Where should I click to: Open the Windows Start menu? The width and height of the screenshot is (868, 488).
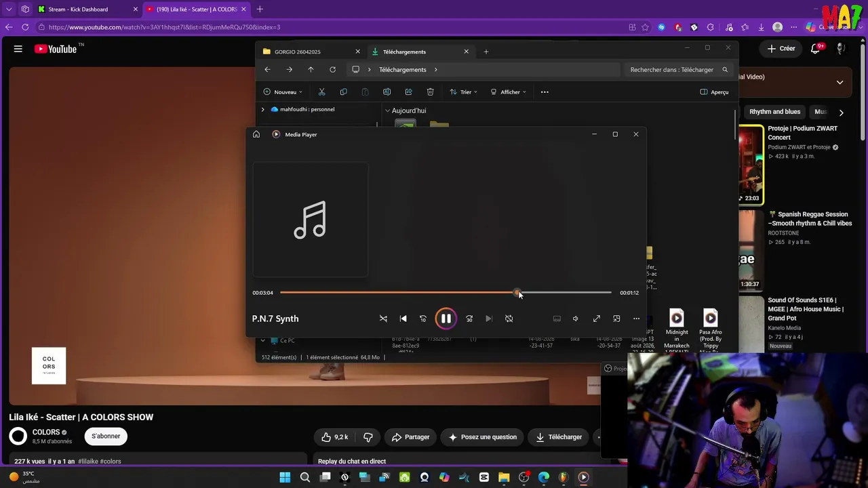(x=285, y=477)
